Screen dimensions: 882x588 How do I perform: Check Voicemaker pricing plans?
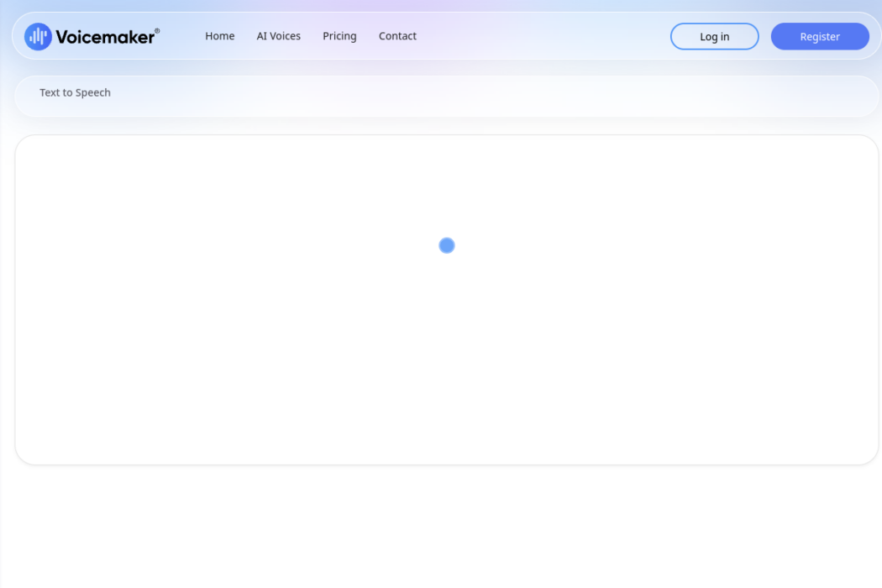[339, 36]
